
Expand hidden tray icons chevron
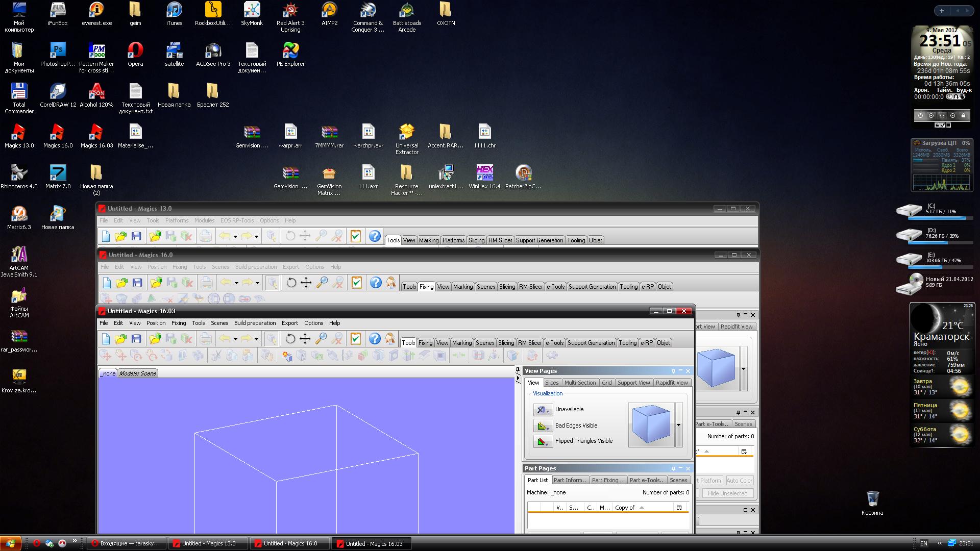point(940,543)
